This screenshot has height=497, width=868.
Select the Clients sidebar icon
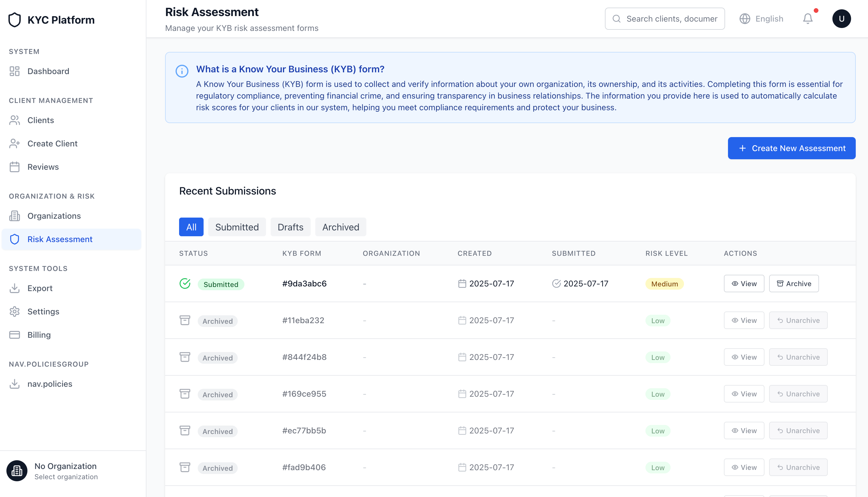[x=15, y=120]
